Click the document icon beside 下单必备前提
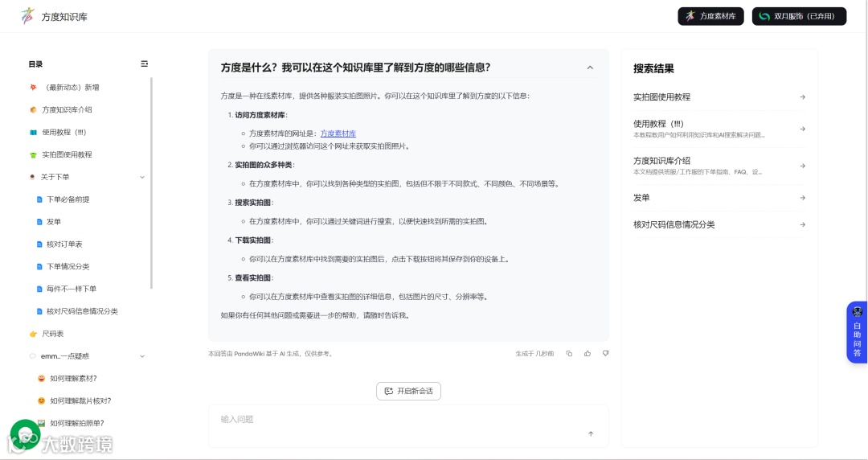This screenshot has width=868, height=460. pyautogui.click(x=39, y=199)
